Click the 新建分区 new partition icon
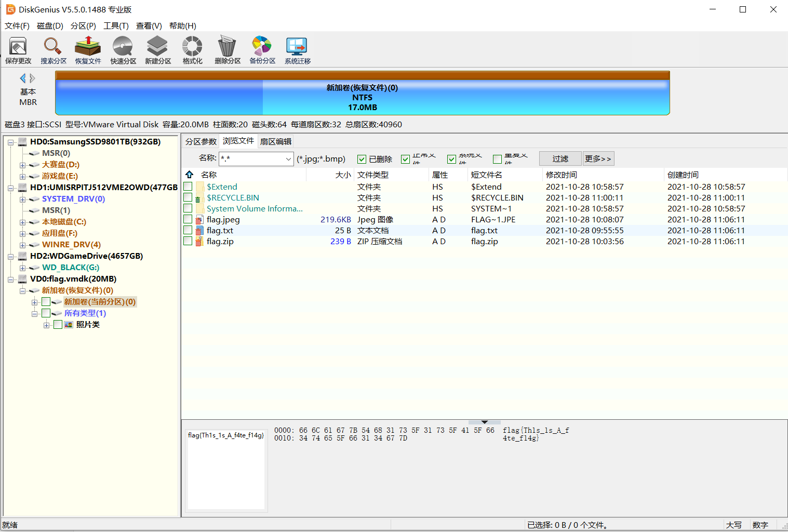The image size is (788, 532). (158, 50)
